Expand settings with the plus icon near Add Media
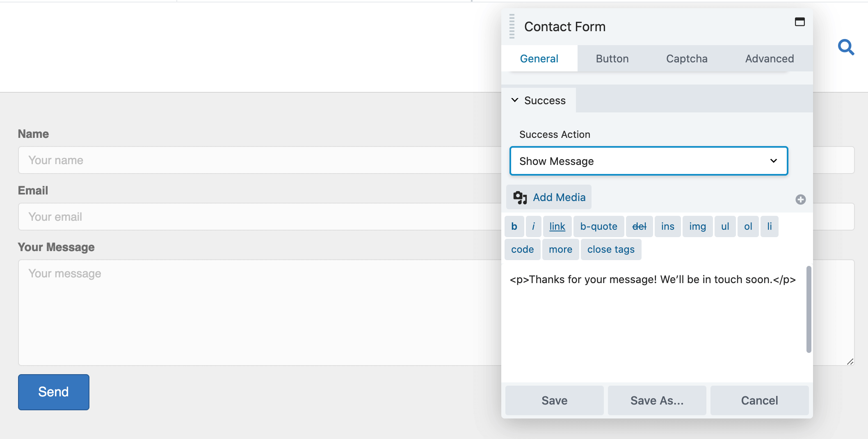The image size is (868, 439). tap(801, 199)
